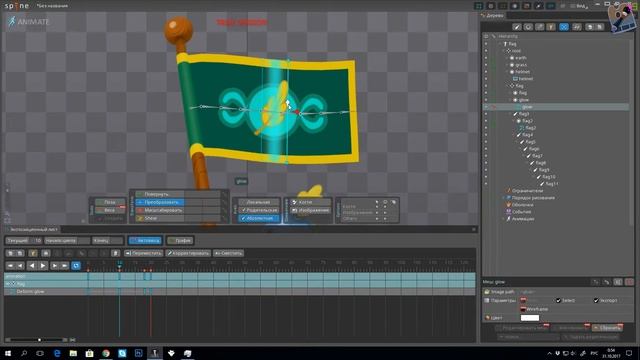Collapse the root bone node
Viewport: 640px width, 360px height.
click(504, 51)
